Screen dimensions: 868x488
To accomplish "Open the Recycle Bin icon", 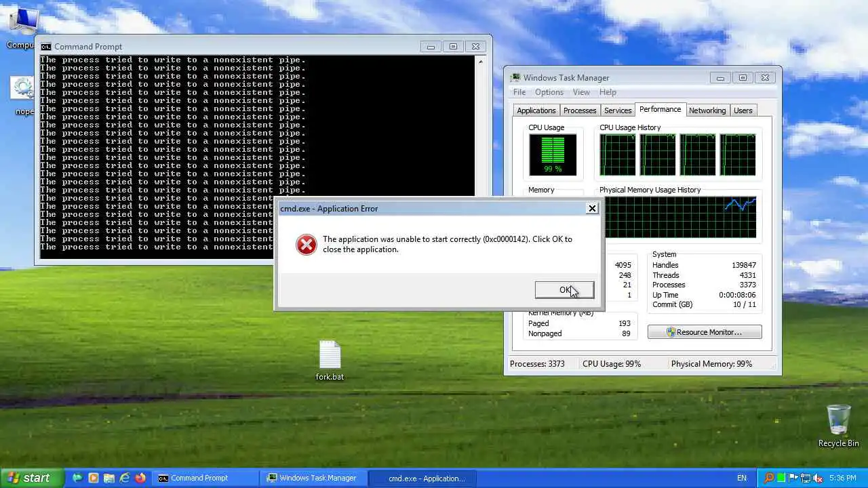I will [838, 426].
